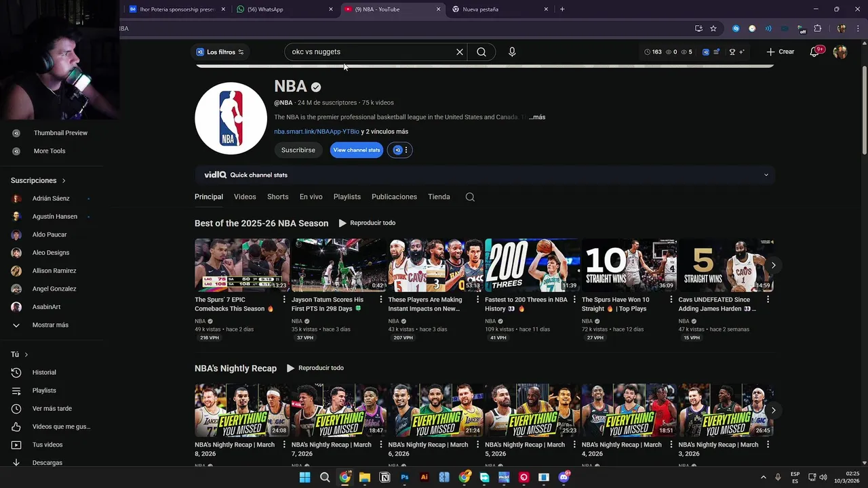The width and height of the screenshot is (868, 488).
Task: Open Illustrator from the taskbar
Action: point(425,477)
